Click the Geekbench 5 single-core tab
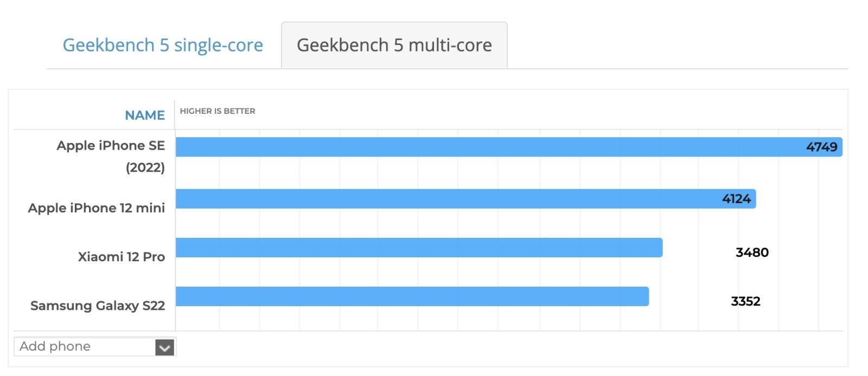Image resolution: width=868 pixels, height=376 pixels. (x=163, y=45)
